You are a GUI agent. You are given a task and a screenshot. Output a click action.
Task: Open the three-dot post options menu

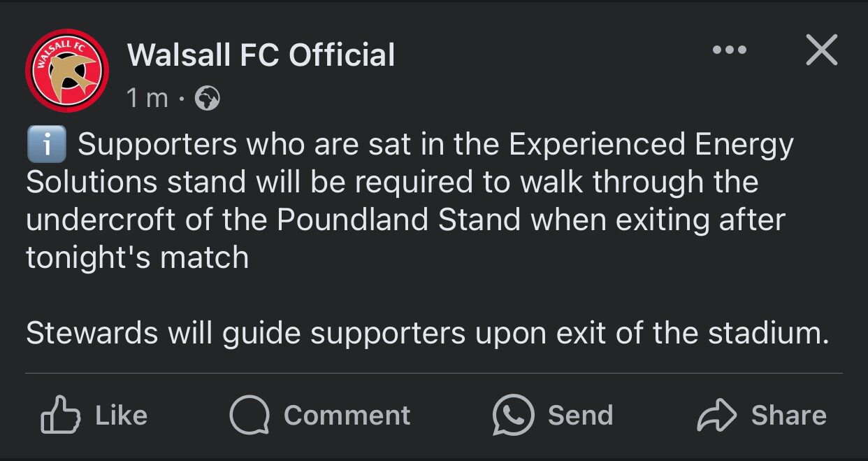[x=729, y=50]
